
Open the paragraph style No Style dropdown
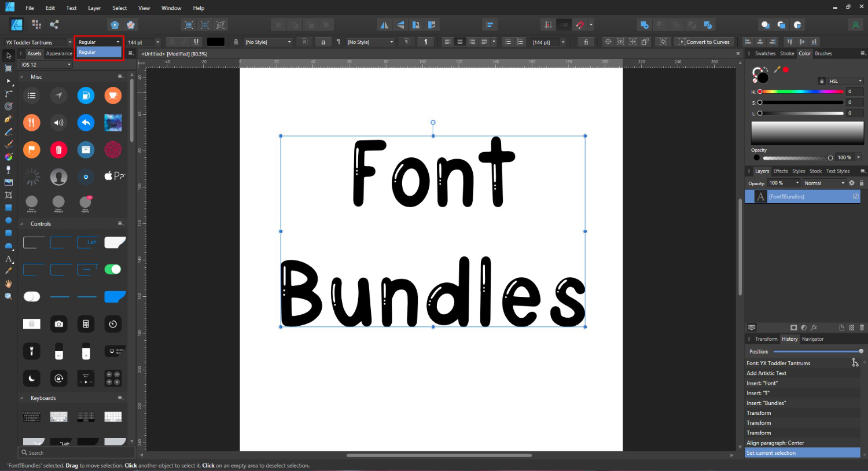[370, 42]
